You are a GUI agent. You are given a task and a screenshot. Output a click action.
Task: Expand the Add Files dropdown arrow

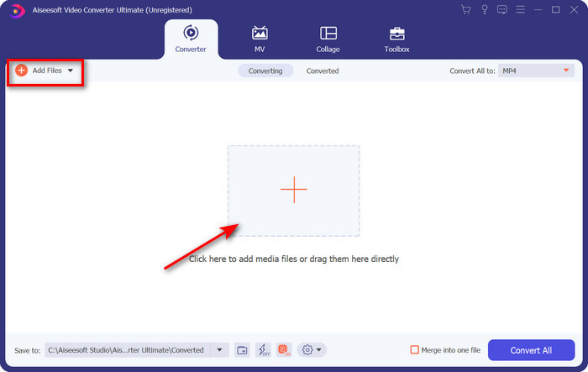click(70, 71)
